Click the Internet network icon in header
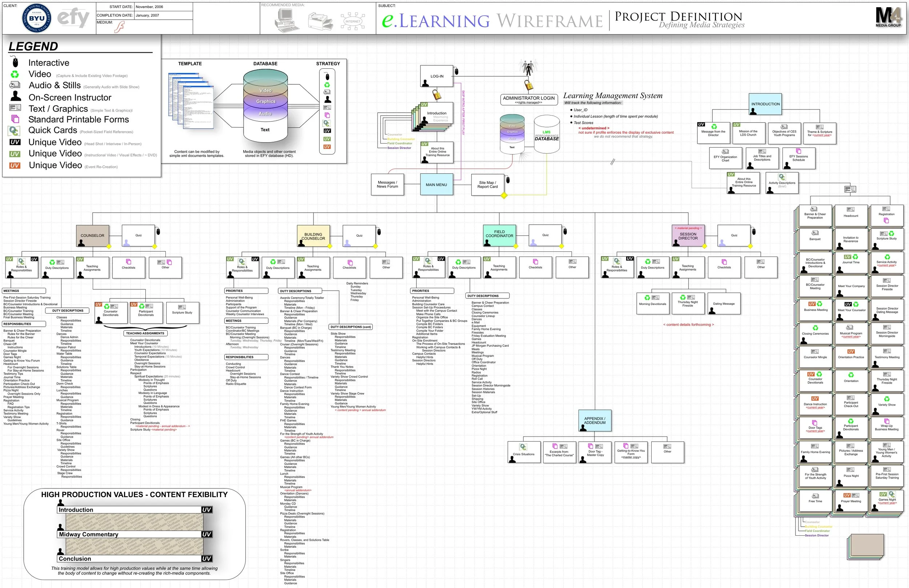Viewport: 909px width, 588px height. point(353,21)
